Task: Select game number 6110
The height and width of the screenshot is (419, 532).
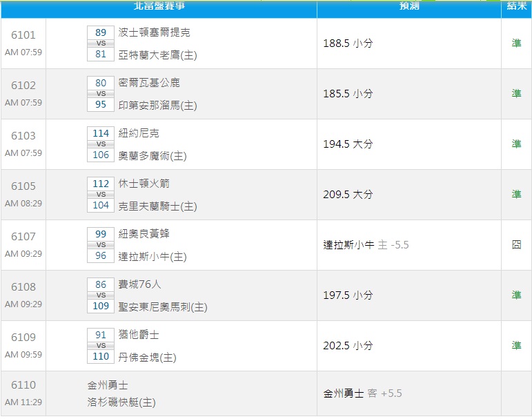Action: pyautogui.click(x=23, y=385)
